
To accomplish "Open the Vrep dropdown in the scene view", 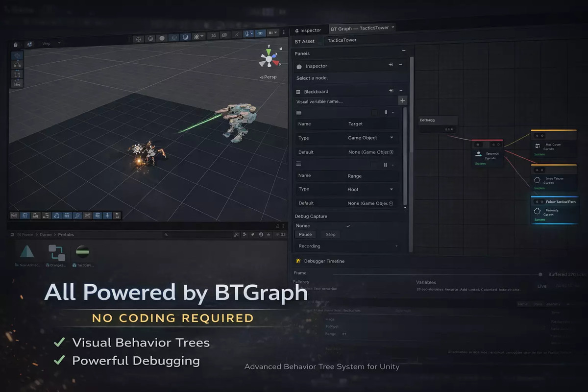I will [x=51, y=44].
